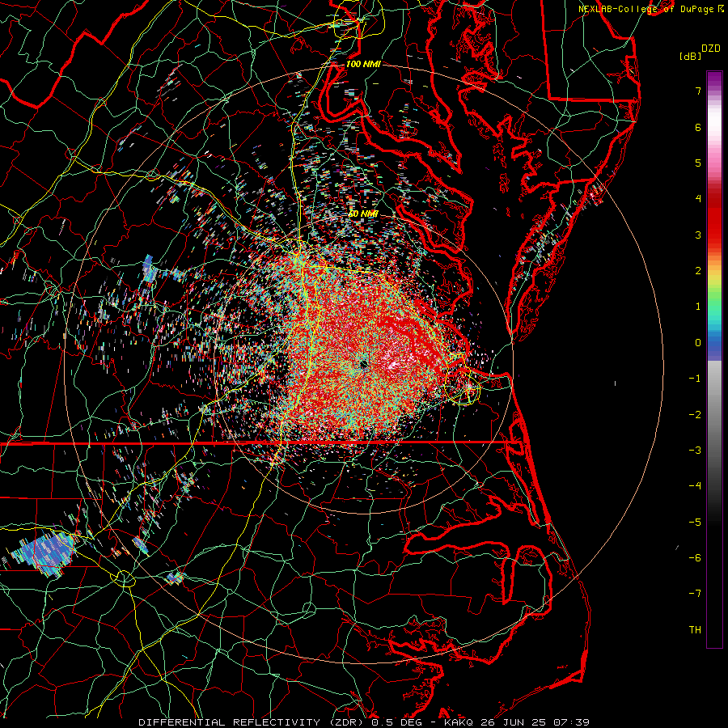Click the purple top segment of the color bar
The width and height of the screenshot is (728, 728).
coord(714,80)
